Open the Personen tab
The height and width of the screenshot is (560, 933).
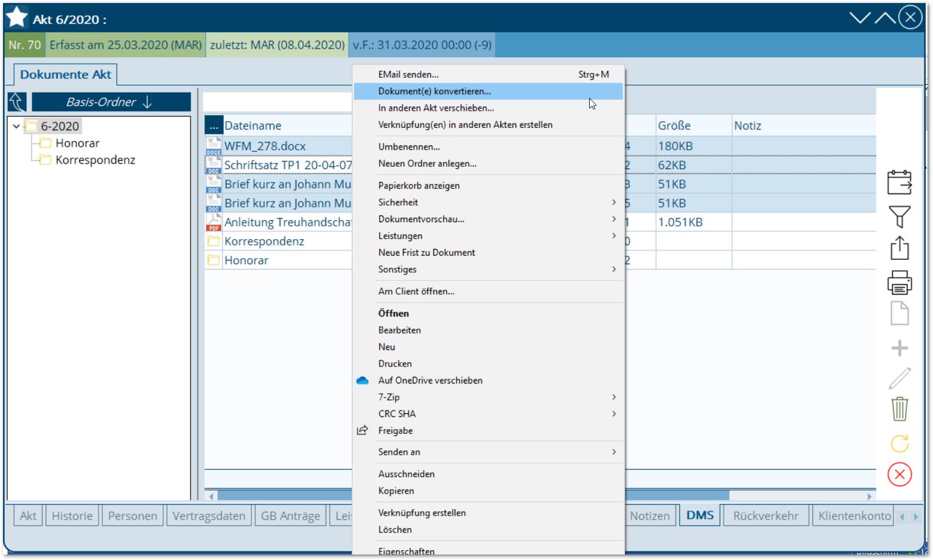[133, 516]
